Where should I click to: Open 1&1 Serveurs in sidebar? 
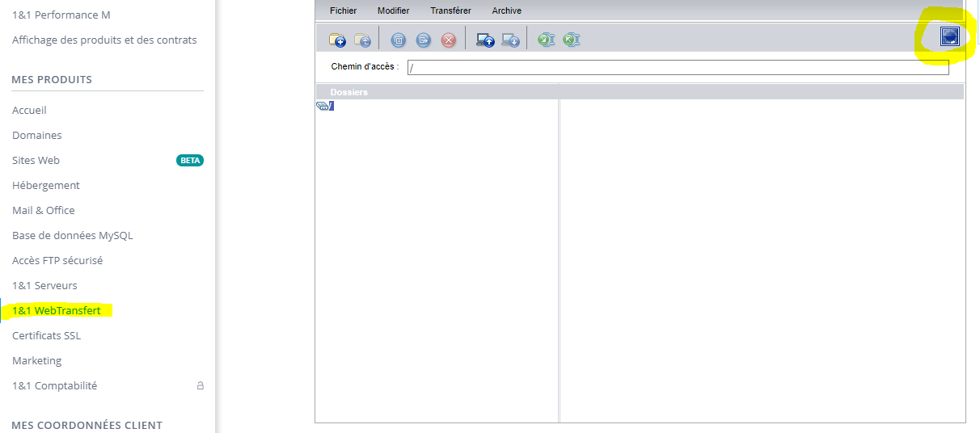coord(44,285)
